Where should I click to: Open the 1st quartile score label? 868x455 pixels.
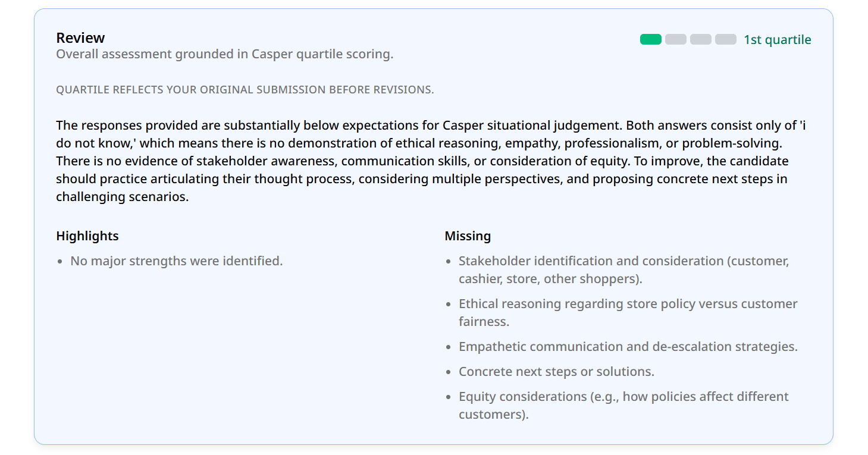coord(777,39)
